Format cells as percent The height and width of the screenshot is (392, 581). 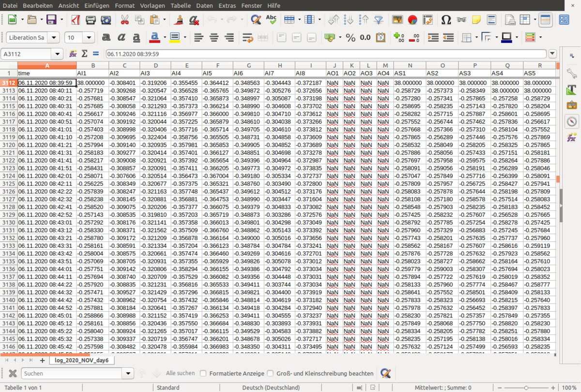tap(351, 37)
